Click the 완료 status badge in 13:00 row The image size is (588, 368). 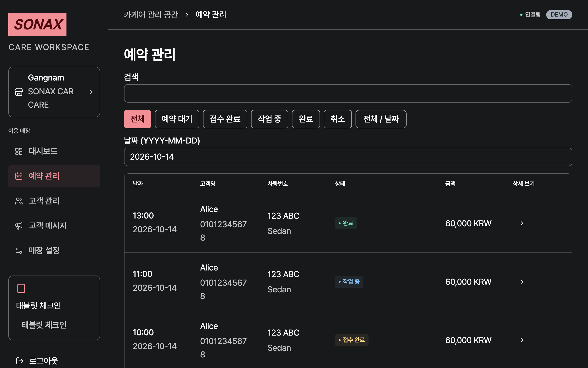coord(346,223)
